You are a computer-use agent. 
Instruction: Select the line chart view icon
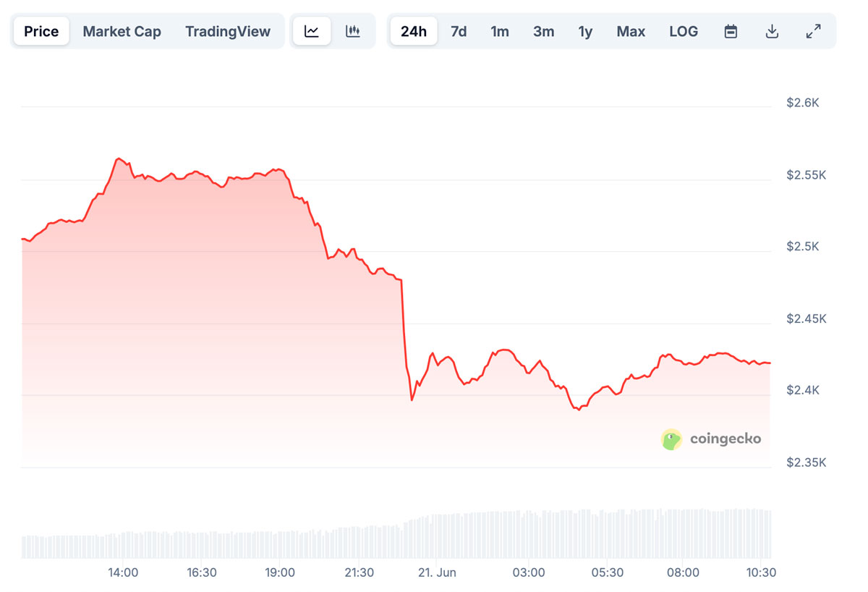[x=311, y=31]
